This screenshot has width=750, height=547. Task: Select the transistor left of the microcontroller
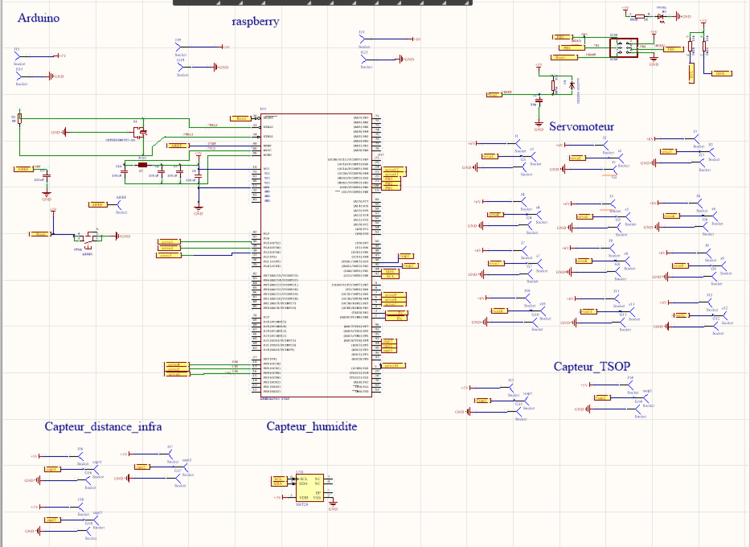pos(140,131)
